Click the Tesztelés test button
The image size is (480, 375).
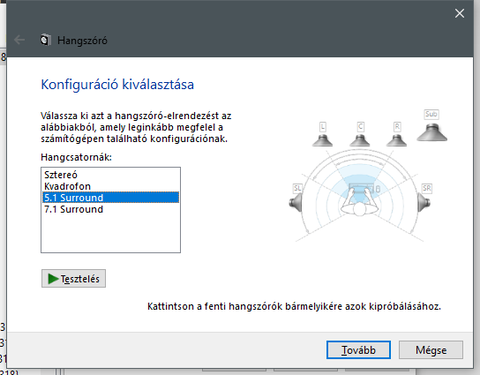tap(74, 279)
